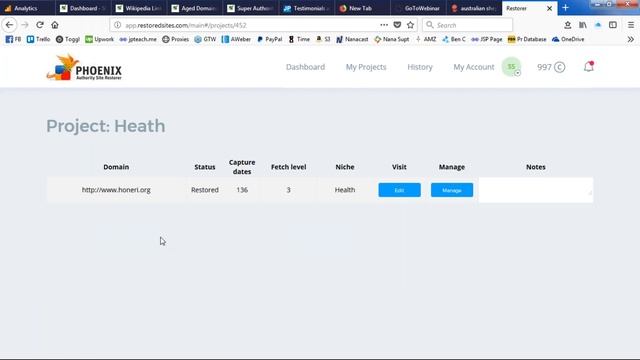The image size is (640, 360).
Task: Click the Restored status cell
Action: coord(205,190)
